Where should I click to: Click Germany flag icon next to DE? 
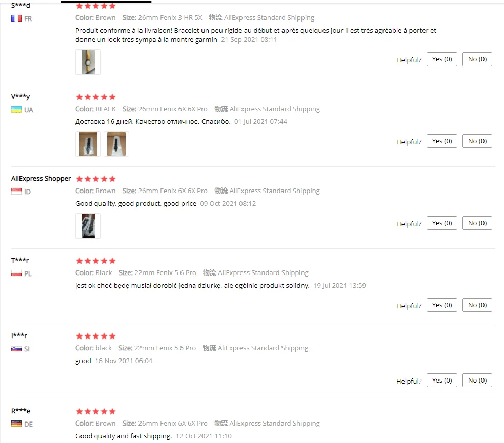16,424
